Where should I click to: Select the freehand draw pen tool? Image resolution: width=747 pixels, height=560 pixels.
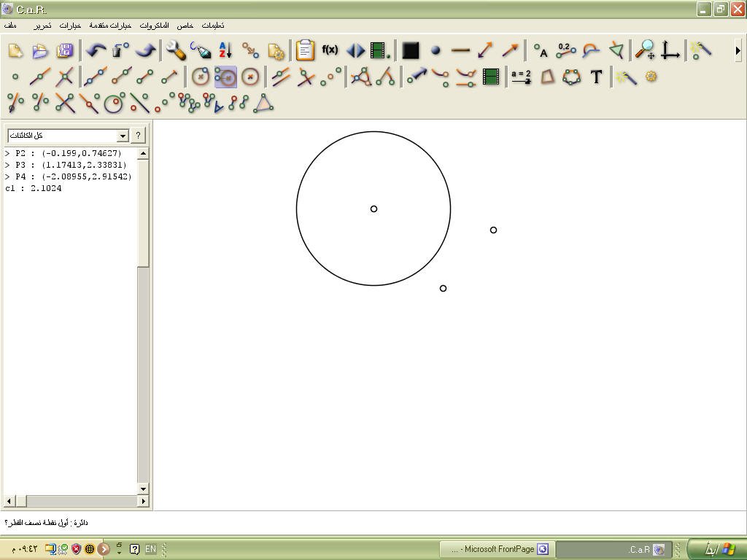point(201,50)
